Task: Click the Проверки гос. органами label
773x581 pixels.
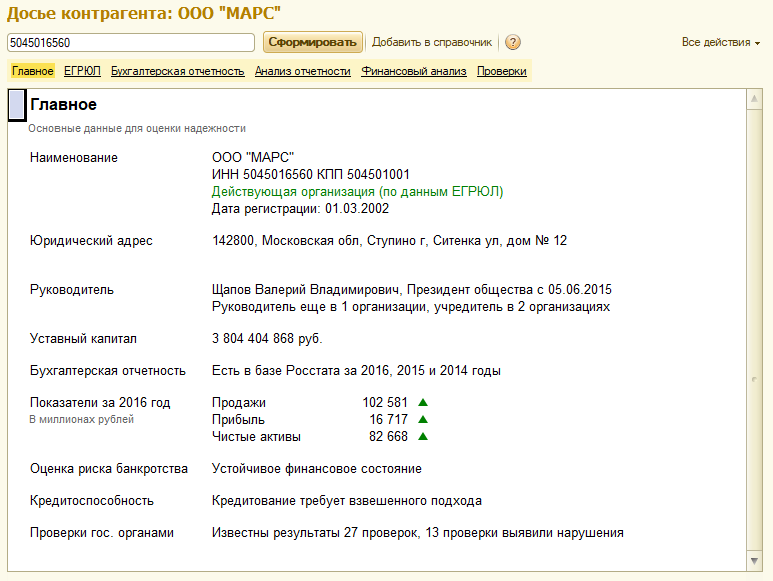Action: 102,533
